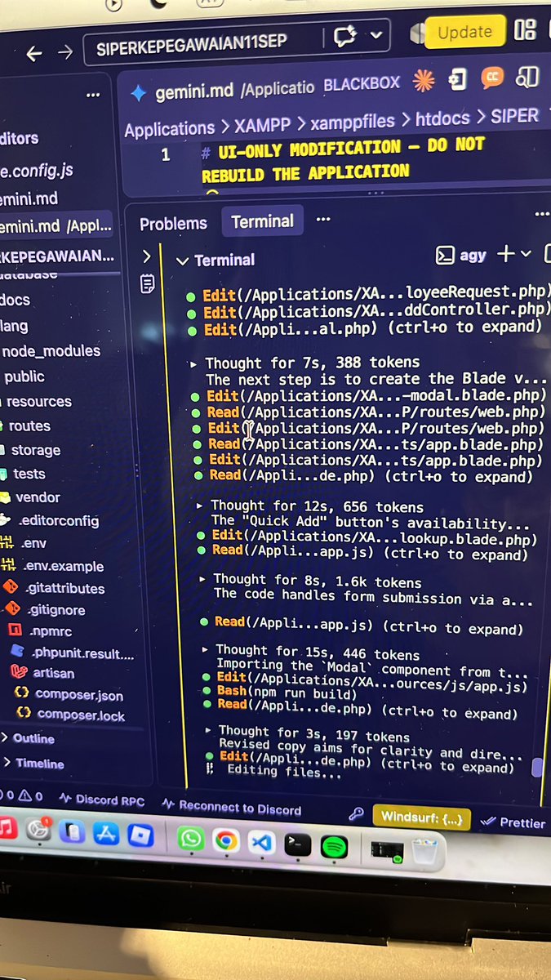The width and height of the screenshot is (551, 980).
Task: Collapse the Terminal section chevron
Action: (x=183, y=261)
